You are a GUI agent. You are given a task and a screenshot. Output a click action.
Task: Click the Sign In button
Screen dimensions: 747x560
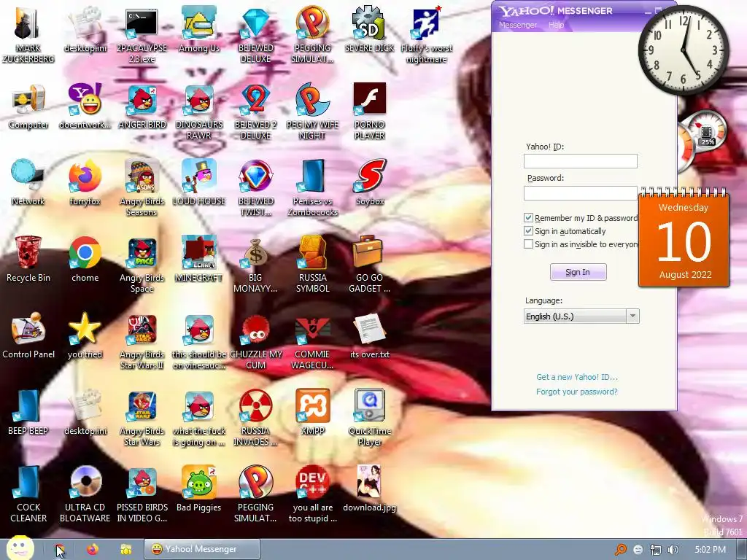coord(578,272)
